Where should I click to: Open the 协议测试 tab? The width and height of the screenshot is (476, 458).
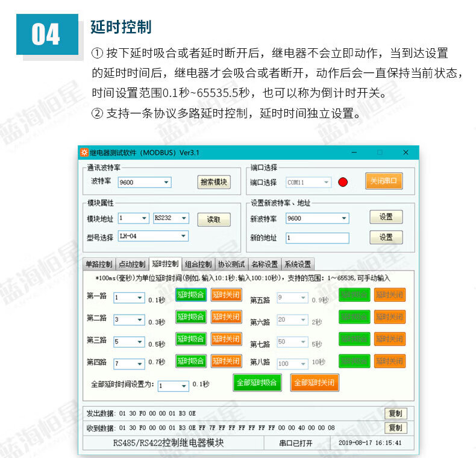pyautogui.click(x=231, y=264)
